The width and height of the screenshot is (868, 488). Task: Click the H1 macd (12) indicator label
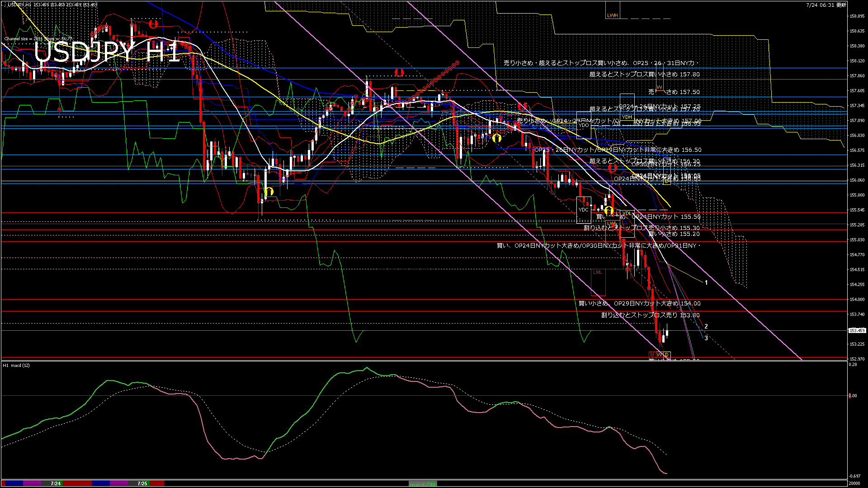[x=16, y=365]
